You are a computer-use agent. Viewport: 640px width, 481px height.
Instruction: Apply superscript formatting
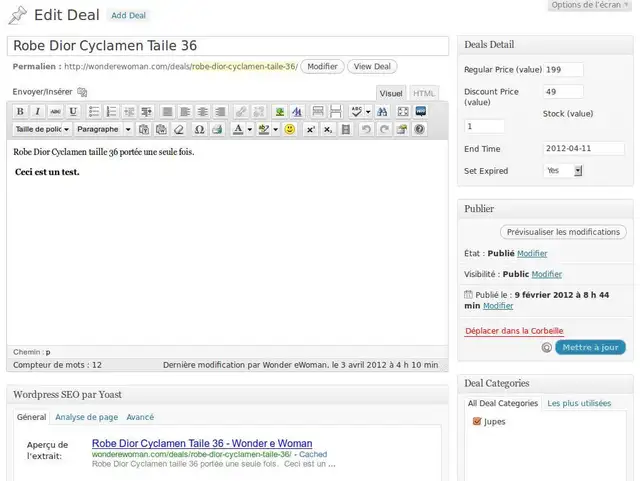pyautogui.click(x=311, y=129)
